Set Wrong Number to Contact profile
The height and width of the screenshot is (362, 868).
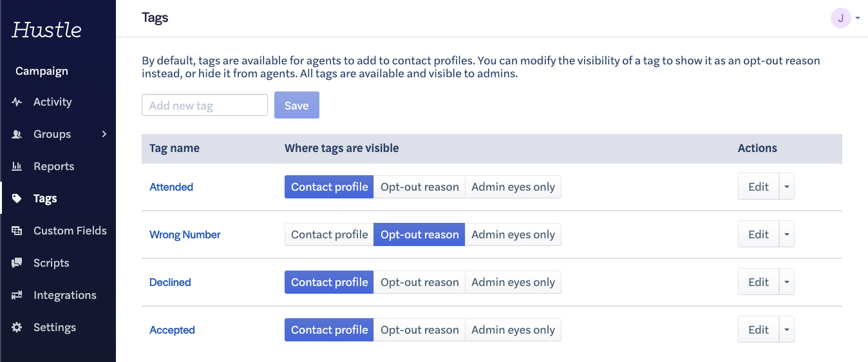coord(329,234)
